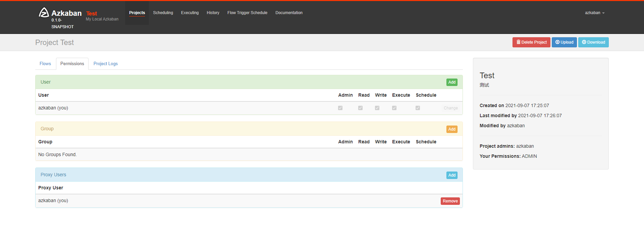Go to Scheduling page
644x233 pixels.
[x=163, y=13]
